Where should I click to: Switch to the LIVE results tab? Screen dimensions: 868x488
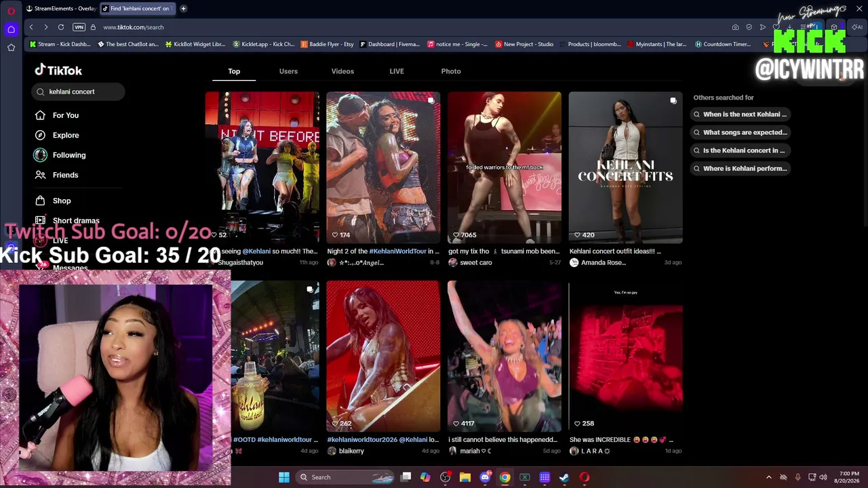pyautogui.click(x=397, y=71)
